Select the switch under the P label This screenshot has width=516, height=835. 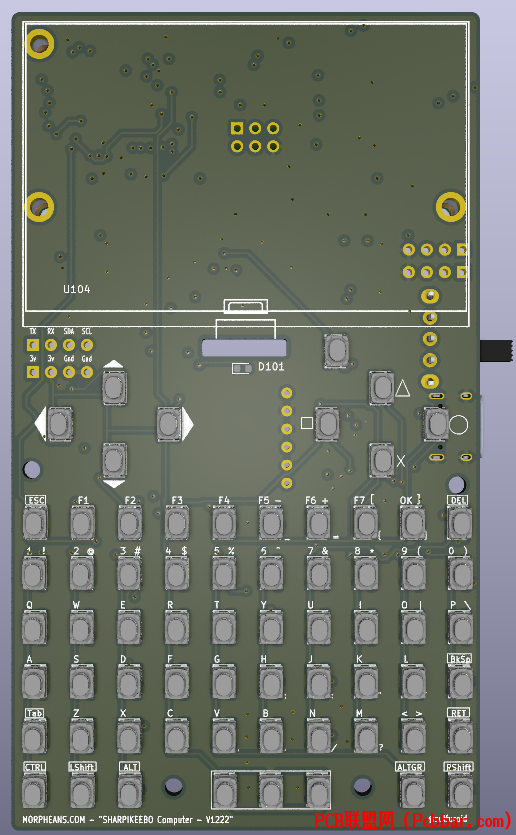(x=460, y=628)
